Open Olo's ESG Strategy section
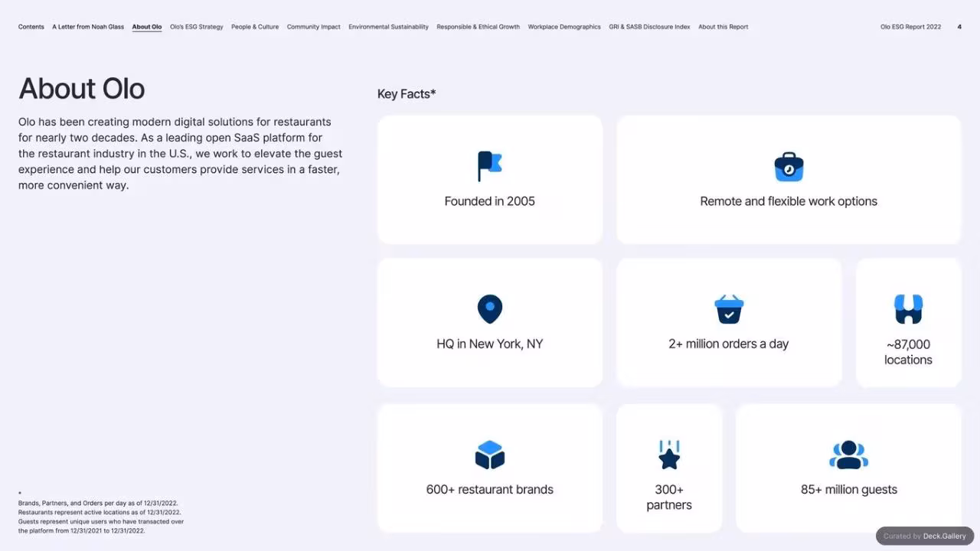Screen dimensions: 980x551 197,27
